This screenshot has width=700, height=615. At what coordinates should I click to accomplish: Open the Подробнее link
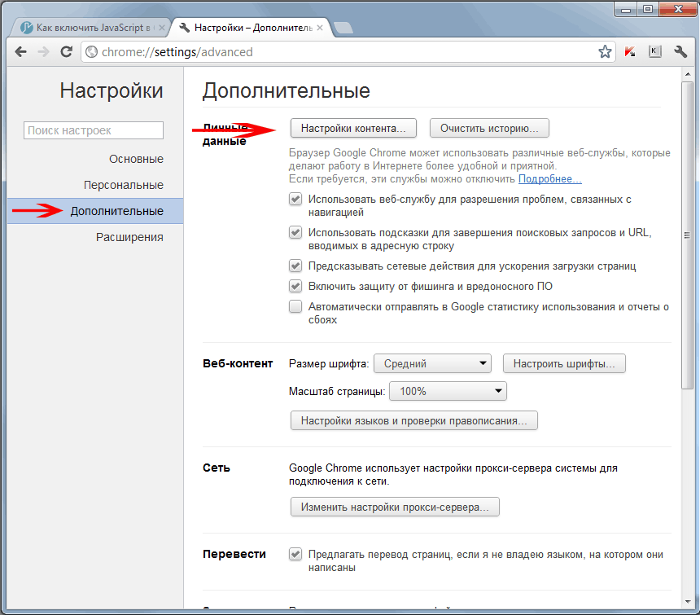(550, 179)
